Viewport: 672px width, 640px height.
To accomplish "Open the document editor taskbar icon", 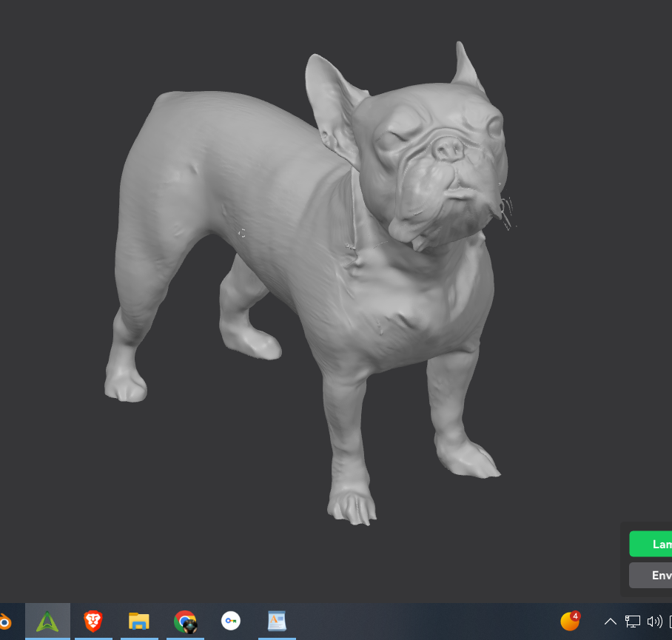I will (277, 622).
